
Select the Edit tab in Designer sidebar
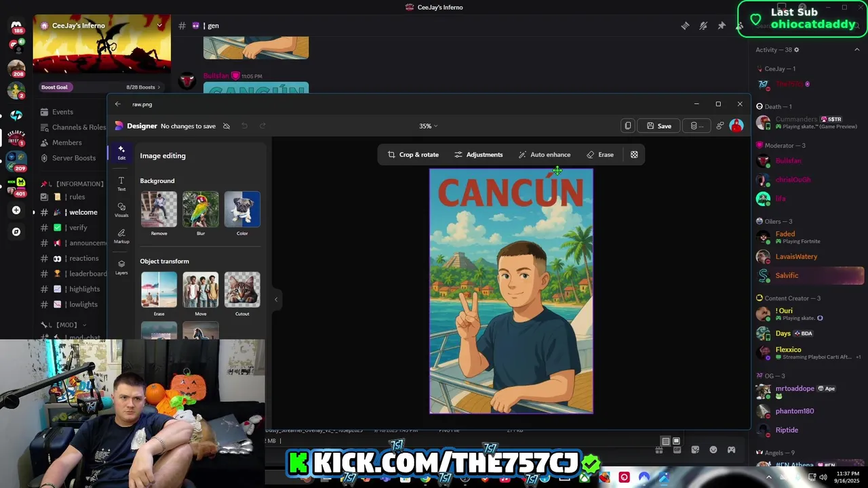click(121, 152)
